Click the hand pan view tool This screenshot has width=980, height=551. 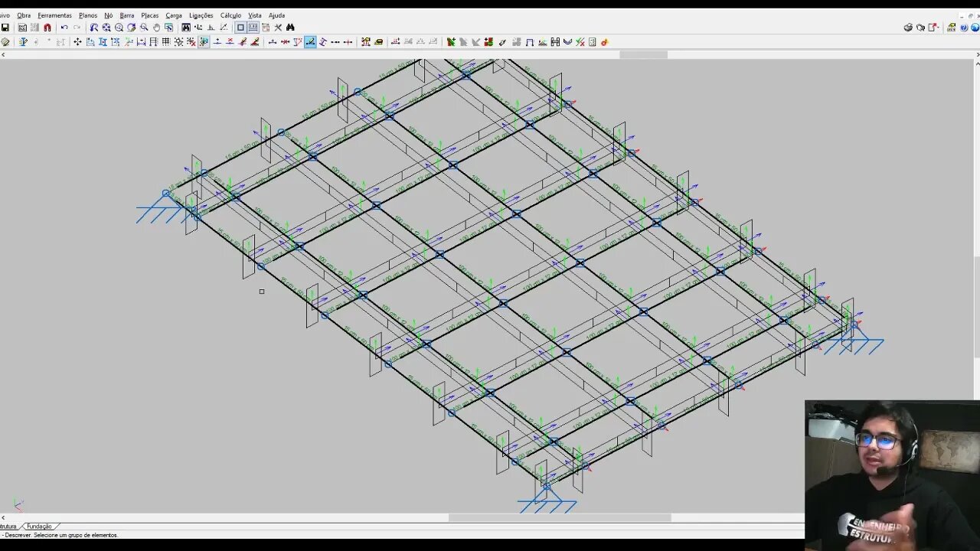point(156,28)
